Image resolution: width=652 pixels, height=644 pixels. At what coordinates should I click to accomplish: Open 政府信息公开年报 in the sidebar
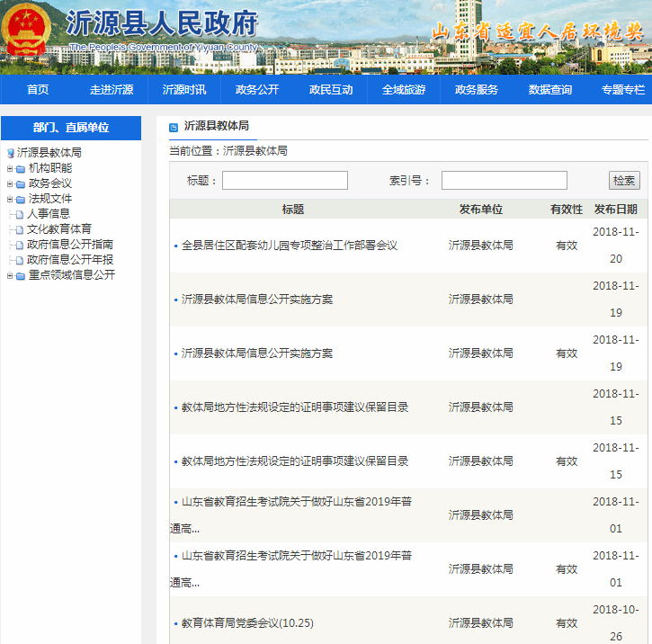[70, 260]
